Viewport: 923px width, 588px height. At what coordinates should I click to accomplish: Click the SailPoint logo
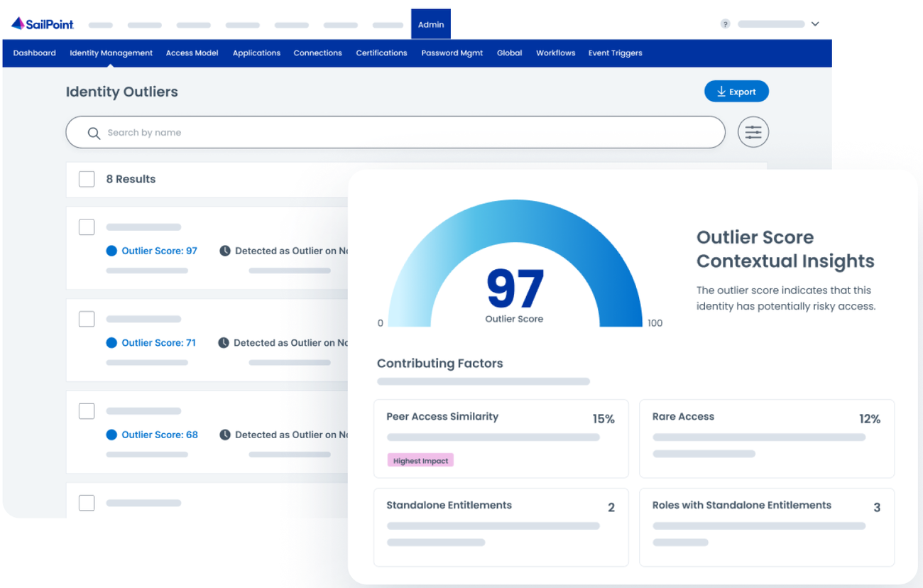pyautogui.click(x=43, y=24)
